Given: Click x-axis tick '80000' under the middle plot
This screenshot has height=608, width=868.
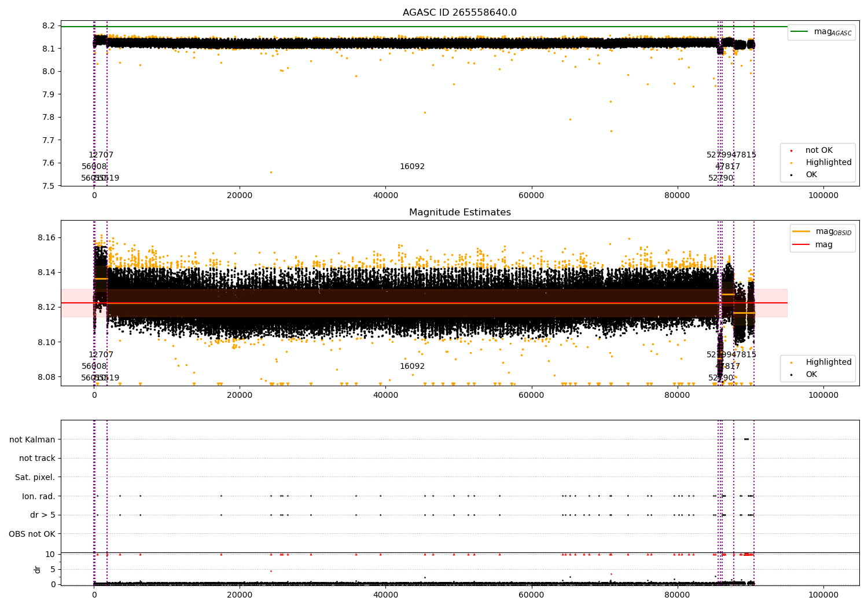Looking at the screenshot, I should pos(677,395).
